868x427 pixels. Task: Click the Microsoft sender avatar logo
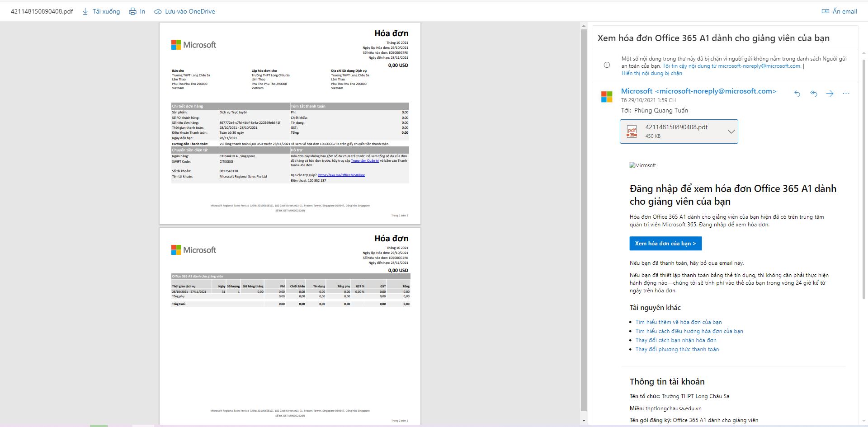coord(607,97)
